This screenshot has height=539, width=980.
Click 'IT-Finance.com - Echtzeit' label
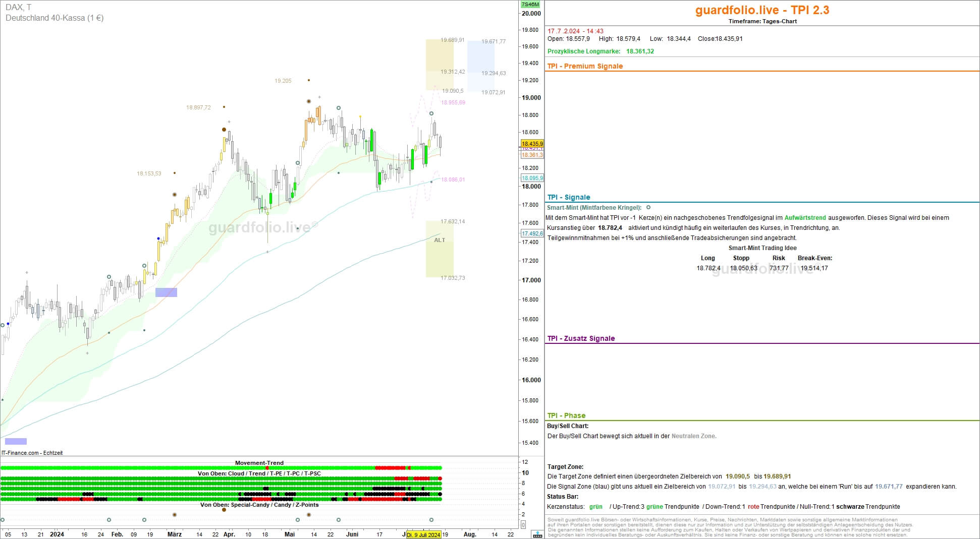pos(32,453)
